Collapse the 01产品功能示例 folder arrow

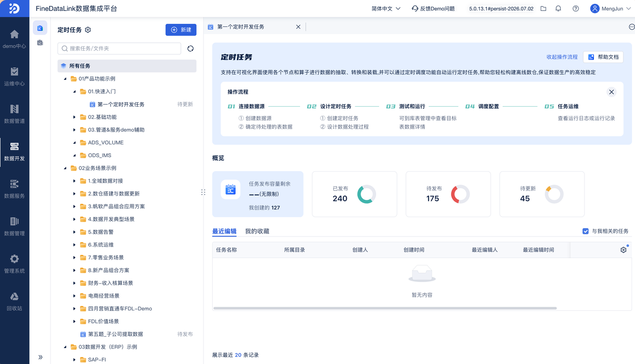tap(65, 79)
